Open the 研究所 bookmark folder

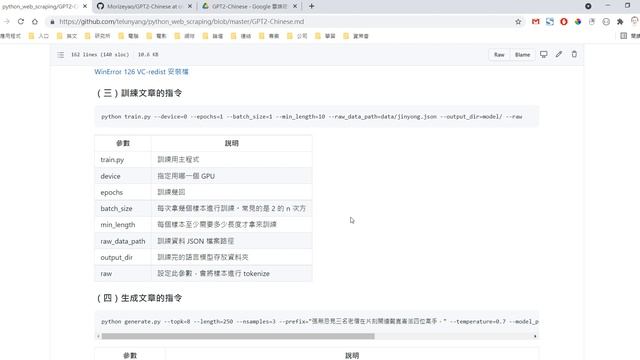coord(98,36)
